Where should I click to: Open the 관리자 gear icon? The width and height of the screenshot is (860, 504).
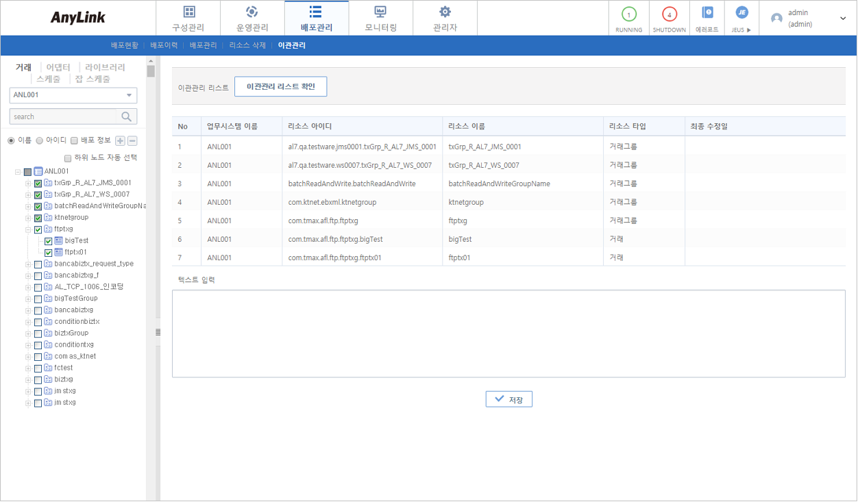click(x=445, y=17)
